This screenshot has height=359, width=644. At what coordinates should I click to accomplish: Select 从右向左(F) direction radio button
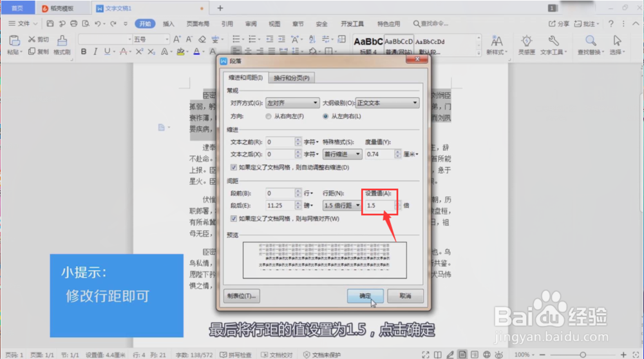point(268,117)
